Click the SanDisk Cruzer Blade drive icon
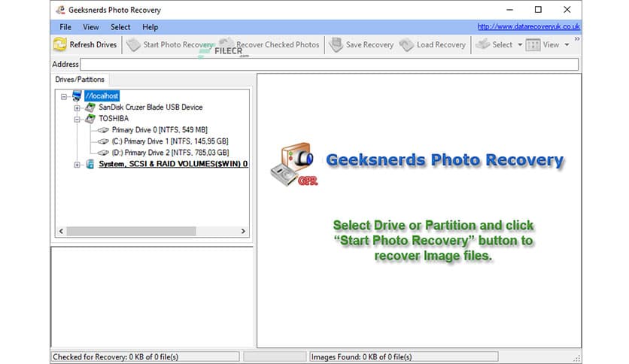 90,107
